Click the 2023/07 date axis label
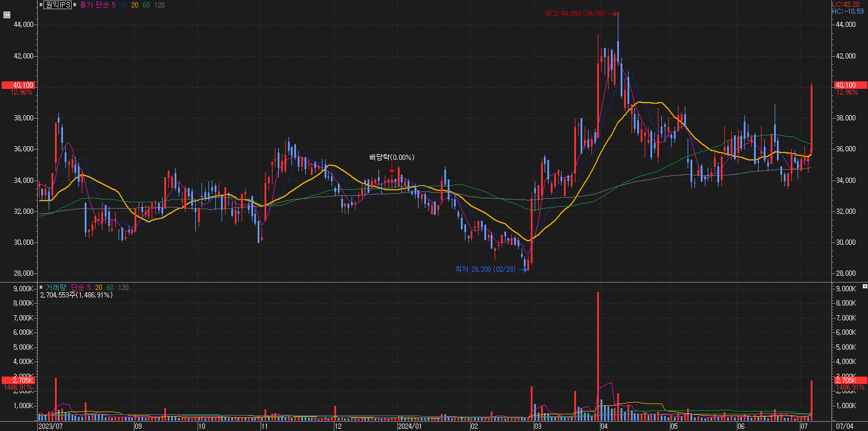The image size is (868, 431). click(x=50, y=426)
